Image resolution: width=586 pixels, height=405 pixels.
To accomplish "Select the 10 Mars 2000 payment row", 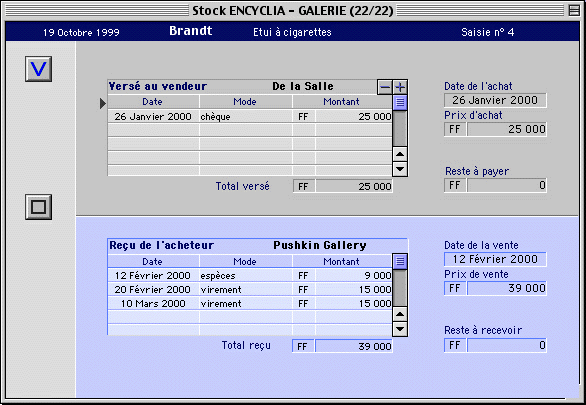I will 250,303.
